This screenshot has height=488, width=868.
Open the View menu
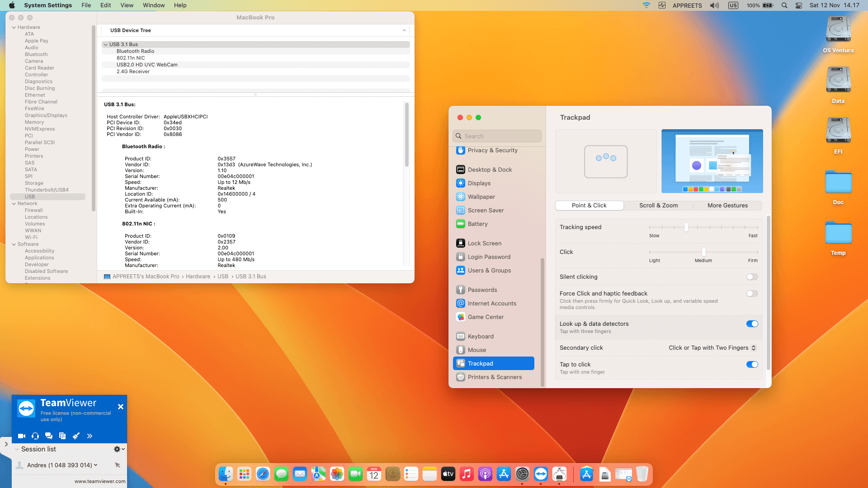coord(127,5)
